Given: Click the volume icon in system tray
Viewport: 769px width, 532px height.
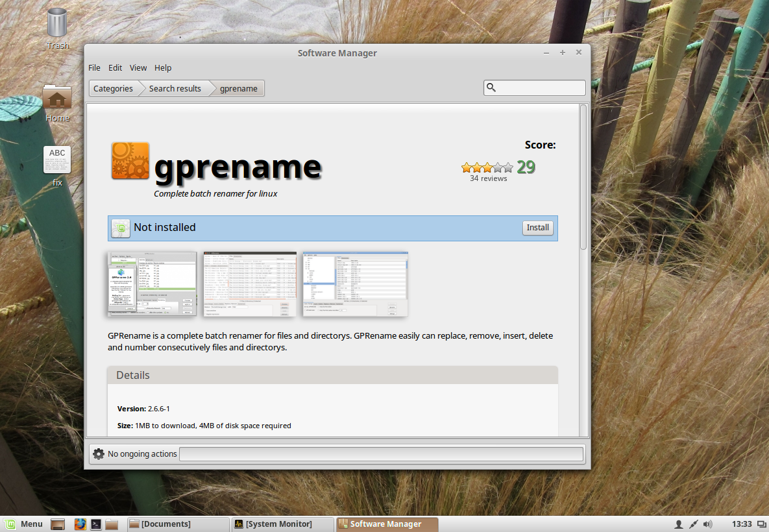Looking at the screenshot, I should pyautogui.click(x=707, y=524).
